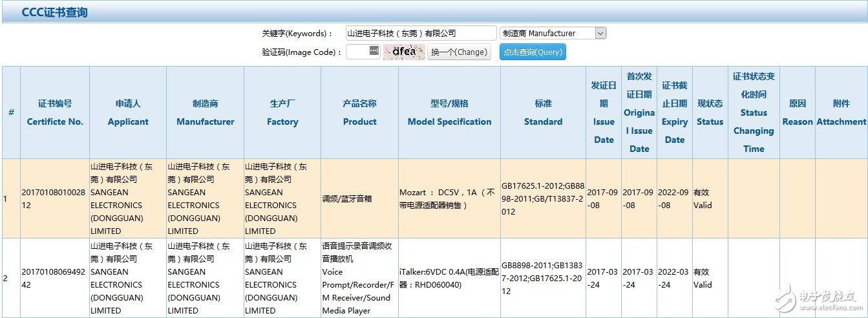
Task: Click the Expiry Date column header
Action: (674, 112)
